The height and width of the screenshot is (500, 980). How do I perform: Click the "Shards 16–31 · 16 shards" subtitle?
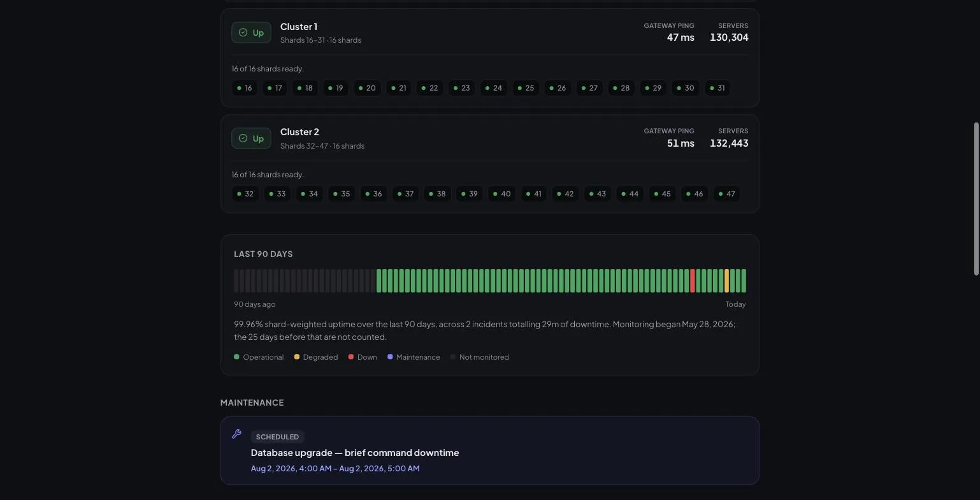point(321,40)
